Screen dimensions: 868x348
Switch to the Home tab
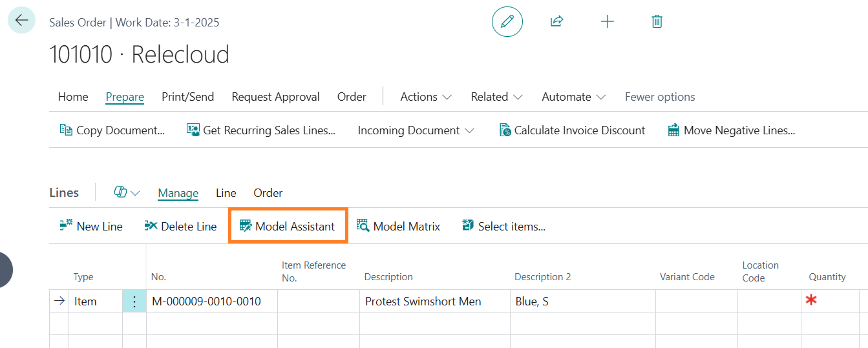click(73, 97)
